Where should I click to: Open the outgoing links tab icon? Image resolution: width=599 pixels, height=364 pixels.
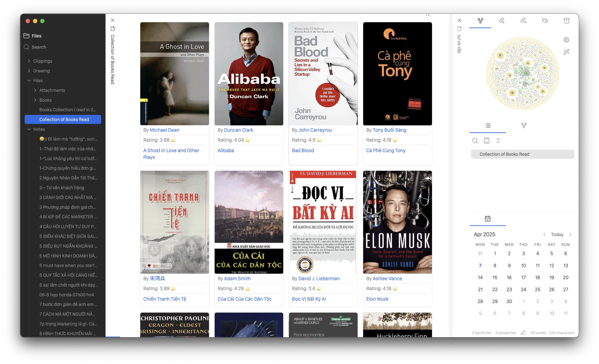523,21
